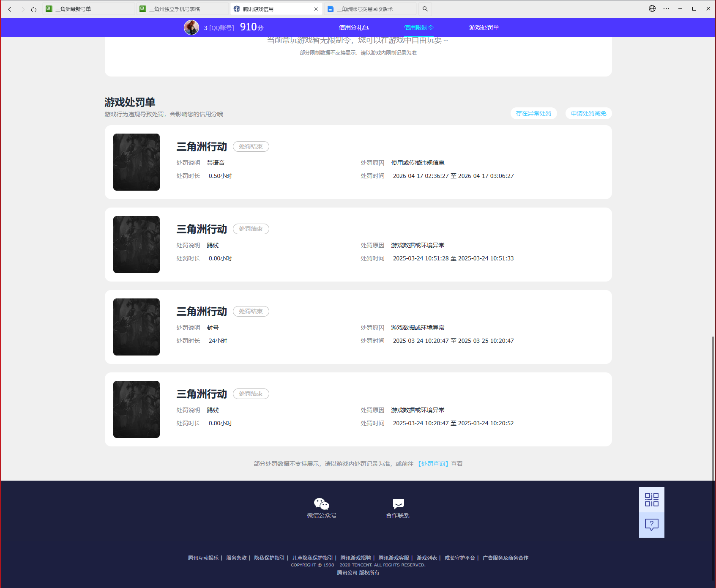Click the 3 [QQ账号] account label

click(219, 28)
